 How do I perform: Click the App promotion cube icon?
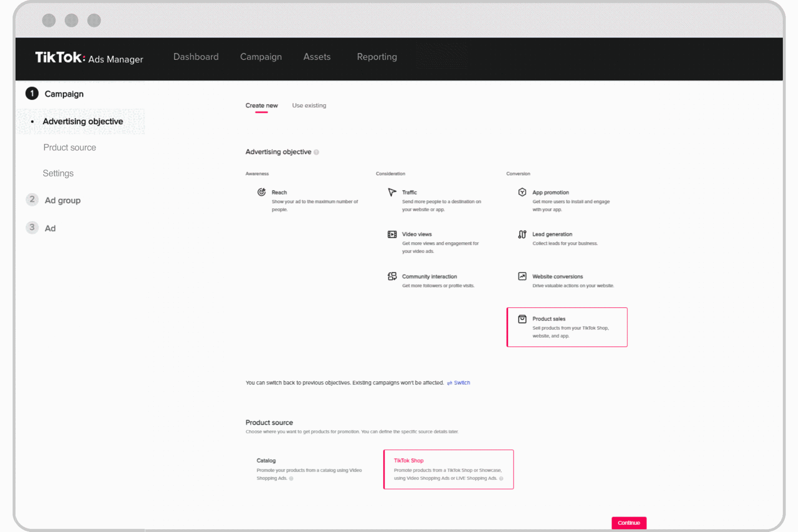point(522,192)
